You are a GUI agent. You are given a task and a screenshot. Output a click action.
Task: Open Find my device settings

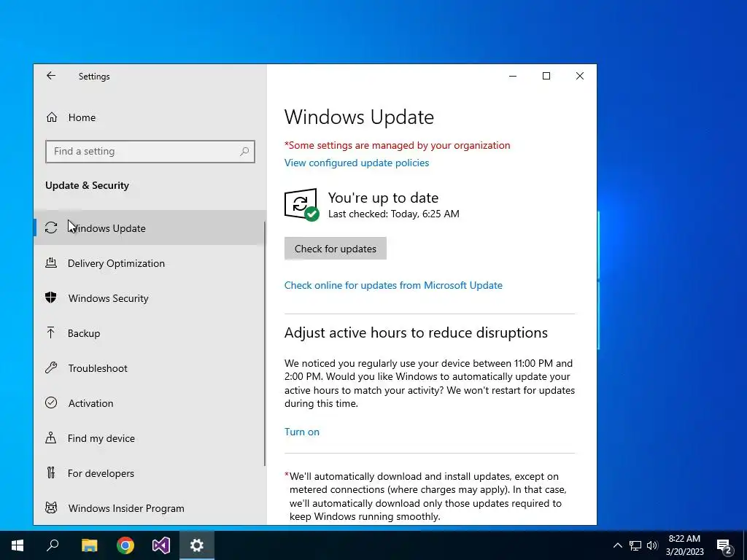[149, 438]
